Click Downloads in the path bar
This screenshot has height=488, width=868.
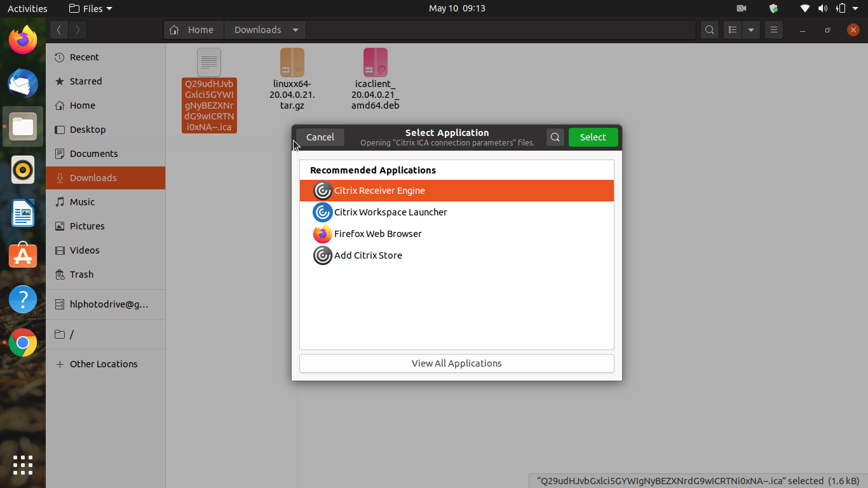(x=258, y=30)
